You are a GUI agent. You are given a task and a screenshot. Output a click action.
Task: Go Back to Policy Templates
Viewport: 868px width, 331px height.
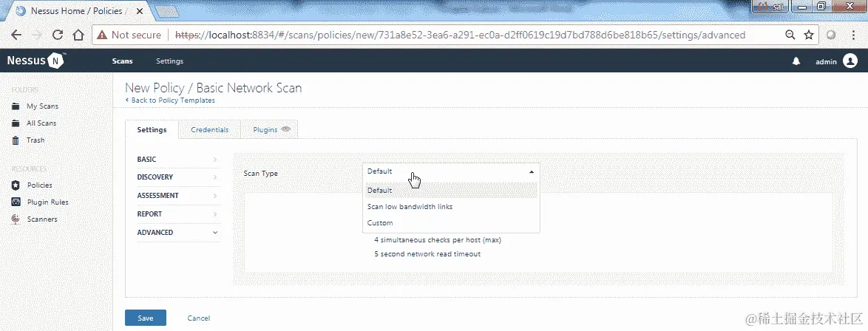pyautogui.click(x=170, y=100)
